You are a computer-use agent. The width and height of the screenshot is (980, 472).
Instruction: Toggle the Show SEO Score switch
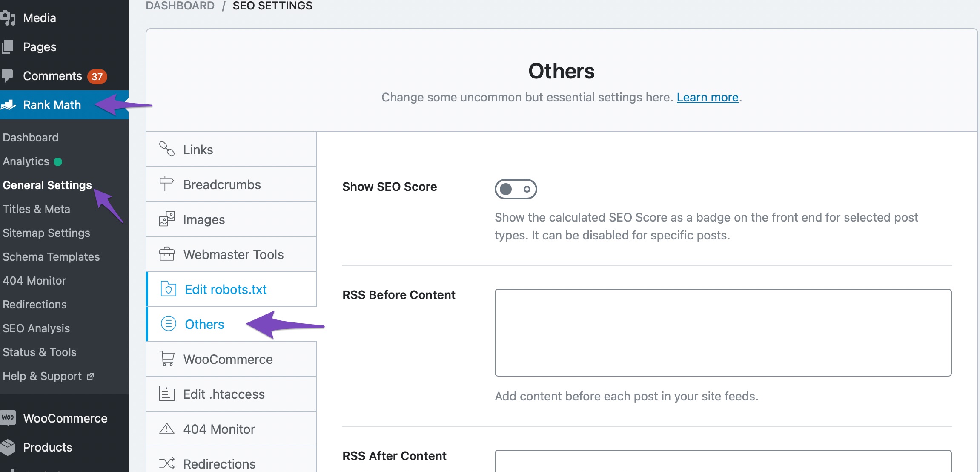coord(516,189)
